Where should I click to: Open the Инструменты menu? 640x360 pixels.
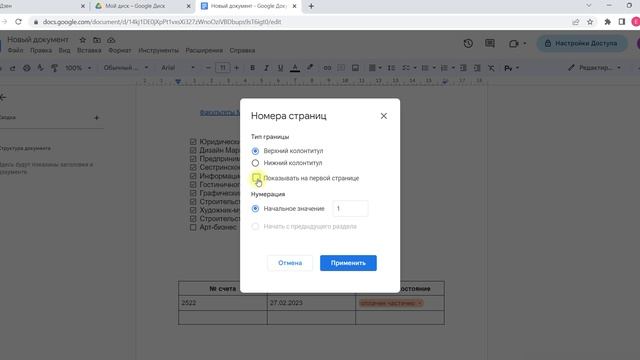pos(158,51)
